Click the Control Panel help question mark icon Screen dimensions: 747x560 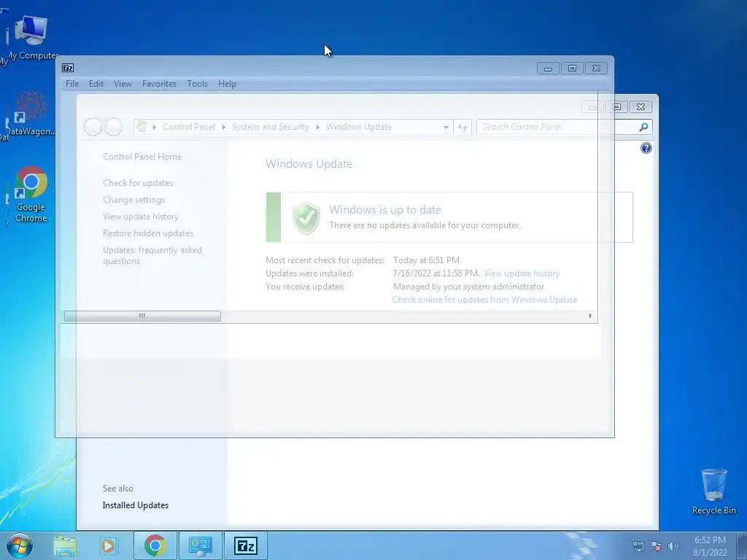[x=646, y=148]
